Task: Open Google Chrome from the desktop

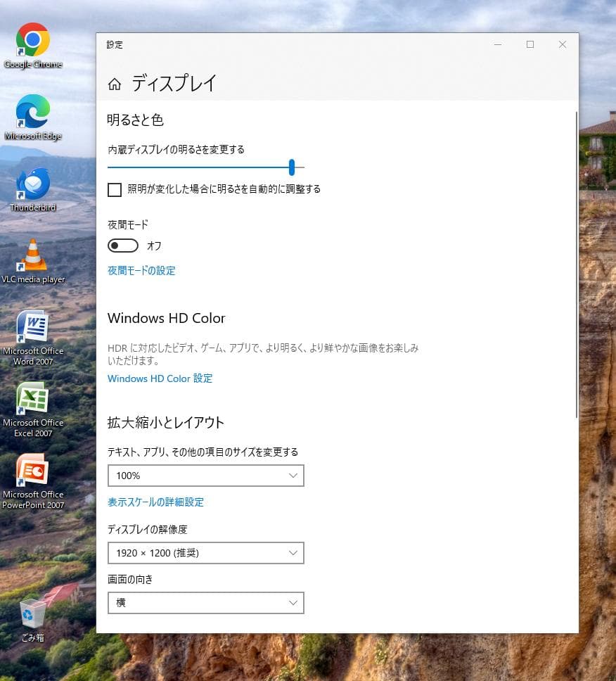Action: [x=32, y=39]
